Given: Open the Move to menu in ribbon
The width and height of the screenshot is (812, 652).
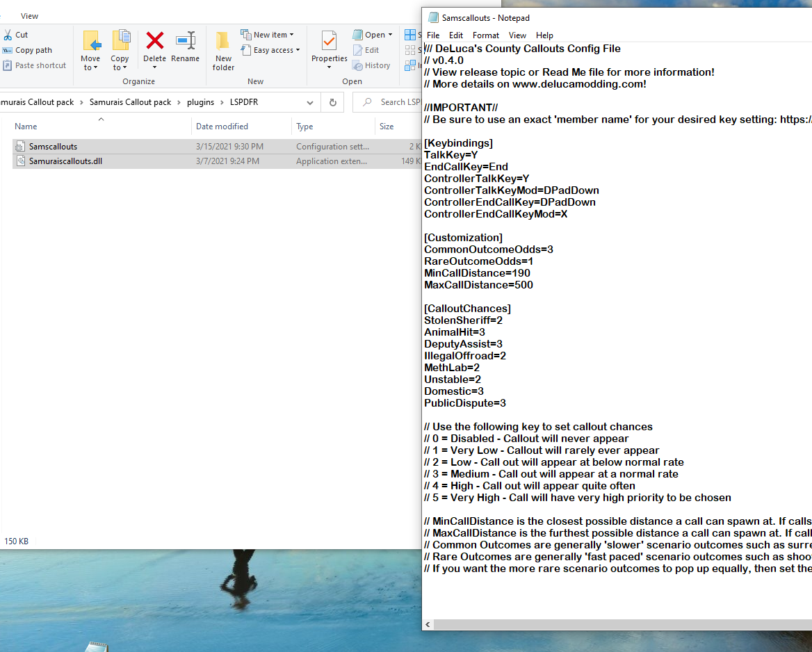Looking at the screenshot, I should click(90, 50).
